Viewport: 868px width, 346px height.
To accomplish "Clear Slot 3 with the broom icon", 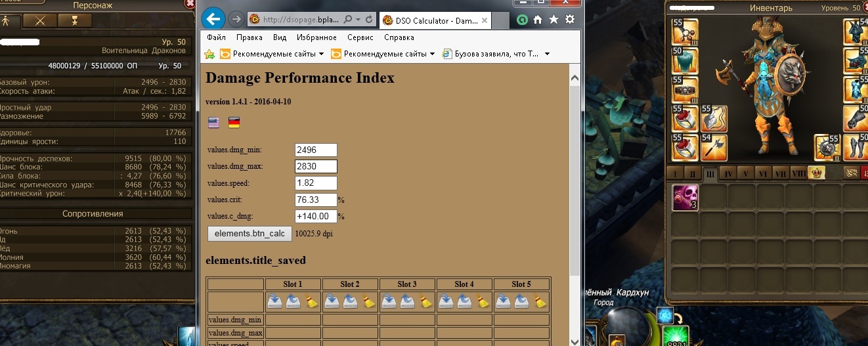I will (425, 302).
